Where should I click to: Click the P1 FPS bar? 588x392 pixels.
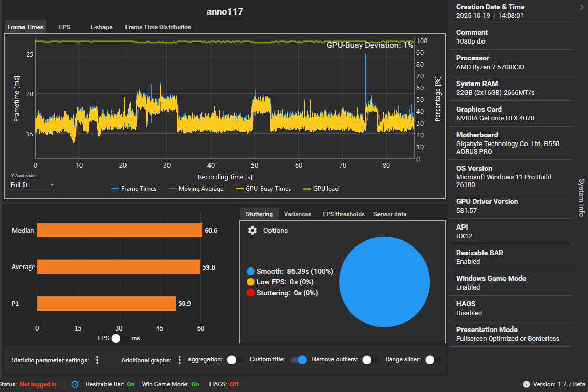107,303
